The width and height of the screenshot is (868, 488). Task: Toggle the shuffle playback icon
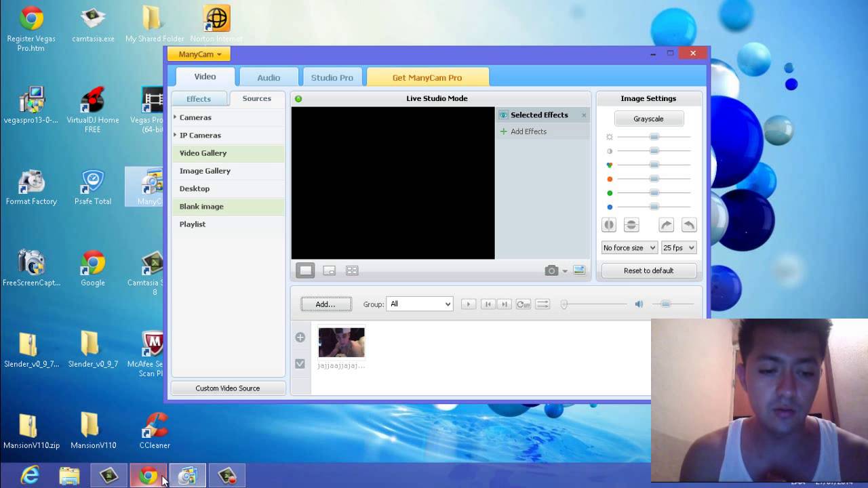542,304
